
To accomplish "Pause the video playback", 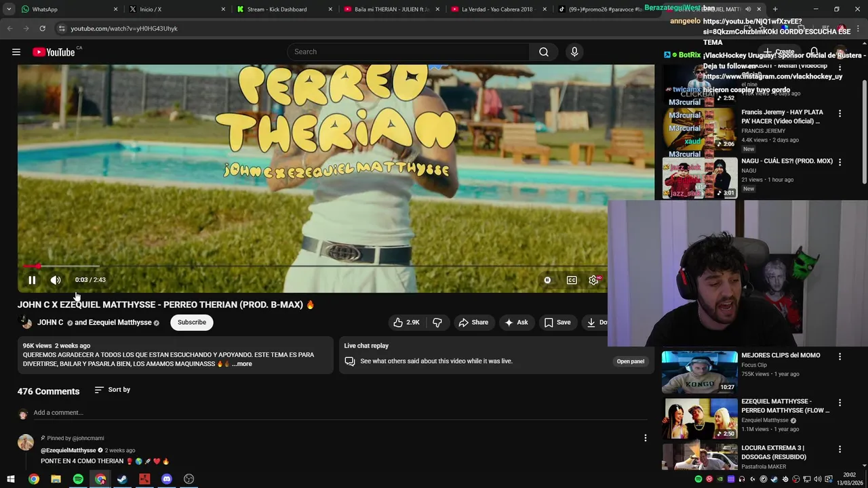I will [32, 280].
